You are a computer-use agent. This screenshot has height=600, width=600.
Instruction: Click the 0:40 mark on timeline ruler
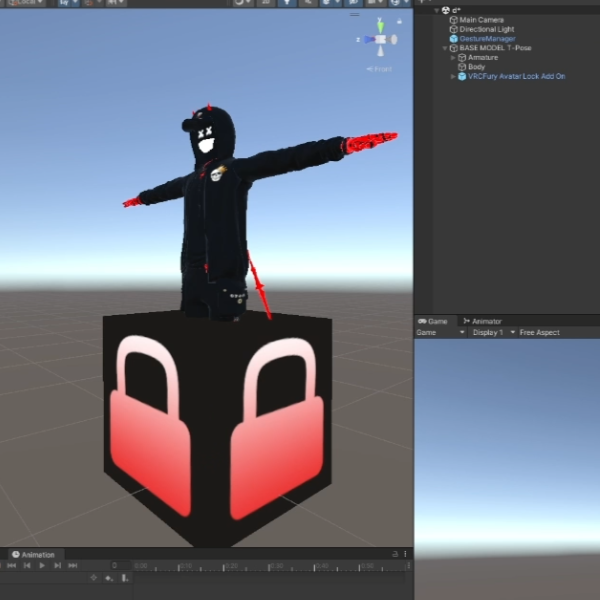[x=322, y=566]
